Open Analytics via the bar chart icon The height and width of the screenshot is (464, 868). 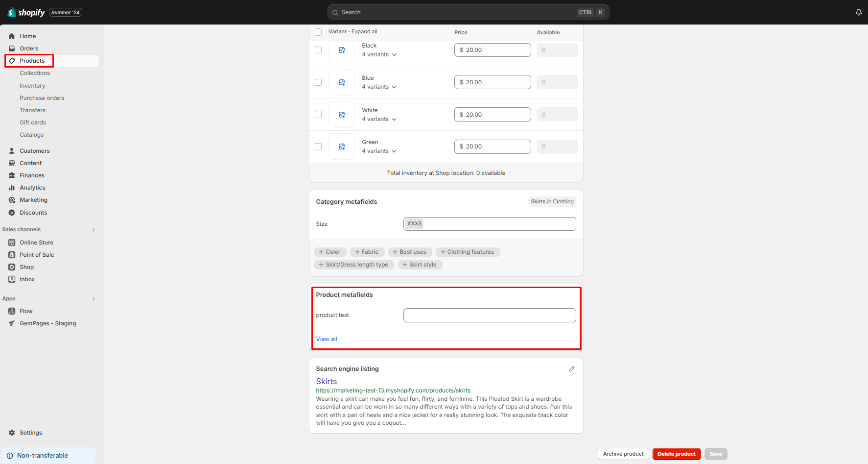tap(11, 187)
